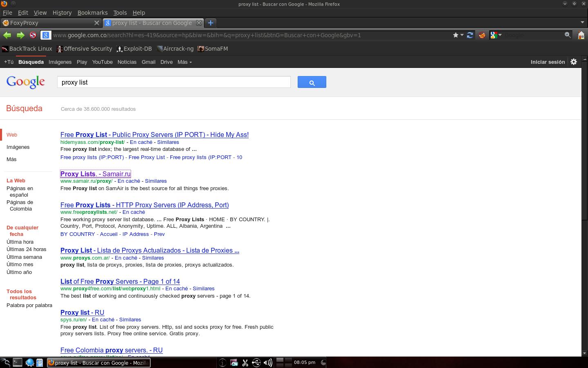The width and height of the screenshot is (588, 368).
Task: Click the Firefox taskbar window button
Action: tap(99, 362)
